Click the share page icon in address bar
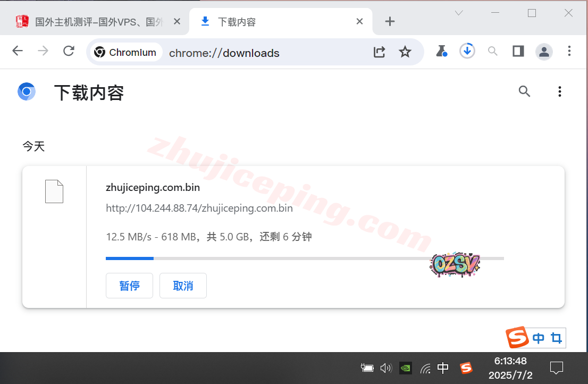The image size is (588, 384). click(379, 52)
